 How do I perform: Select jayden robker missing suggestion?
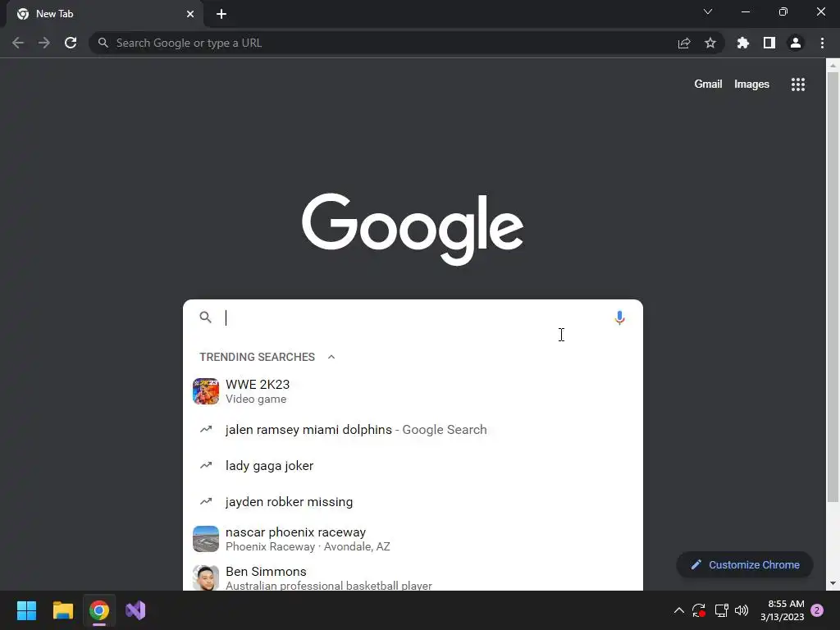click(x=413, y=502)
